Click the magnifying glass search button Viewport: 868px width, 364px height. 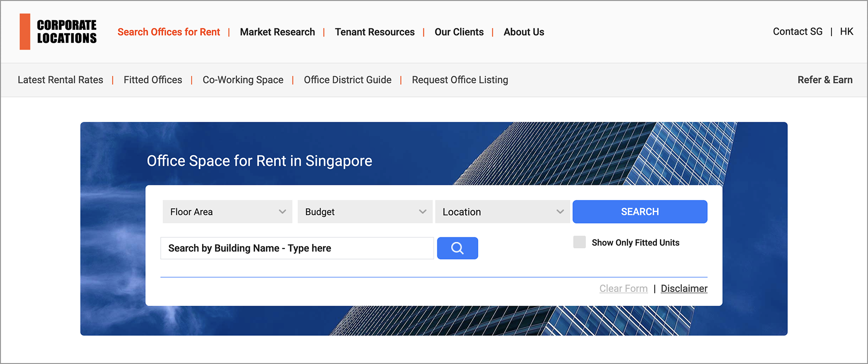tap(457, 248)
